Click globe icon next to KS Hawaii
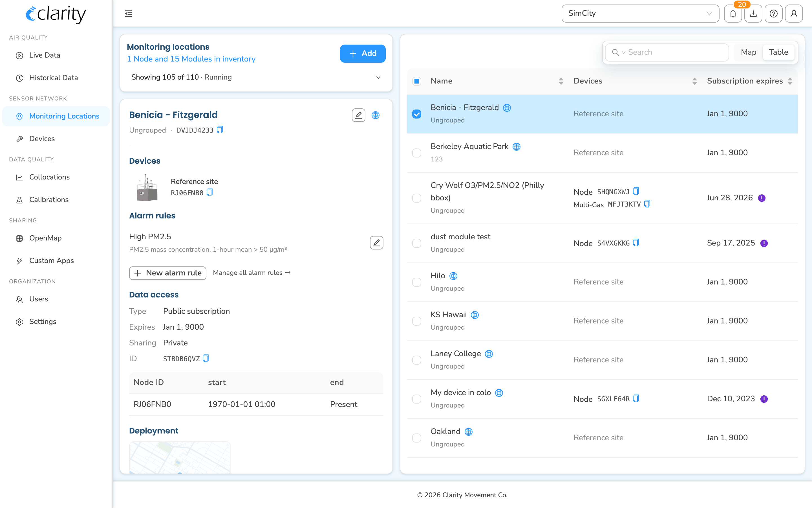The image size is (812, 508). [x=475, y=315]
